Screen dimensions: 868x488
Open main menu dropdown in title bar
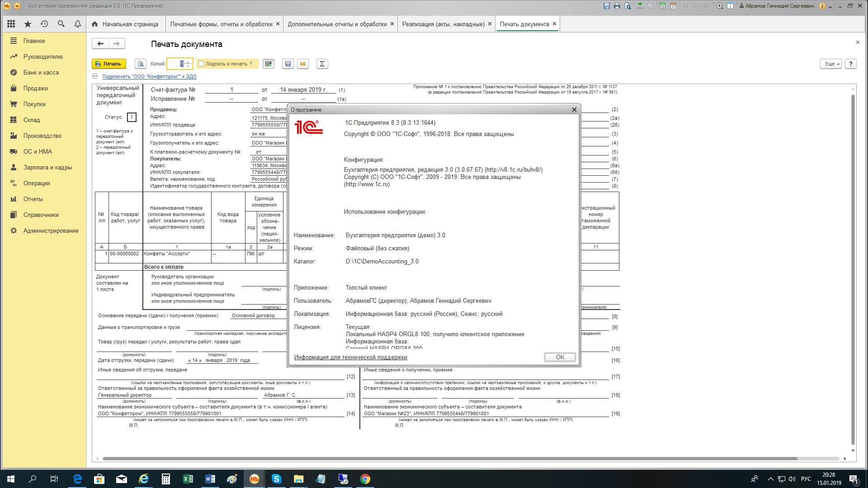[17, 6]
